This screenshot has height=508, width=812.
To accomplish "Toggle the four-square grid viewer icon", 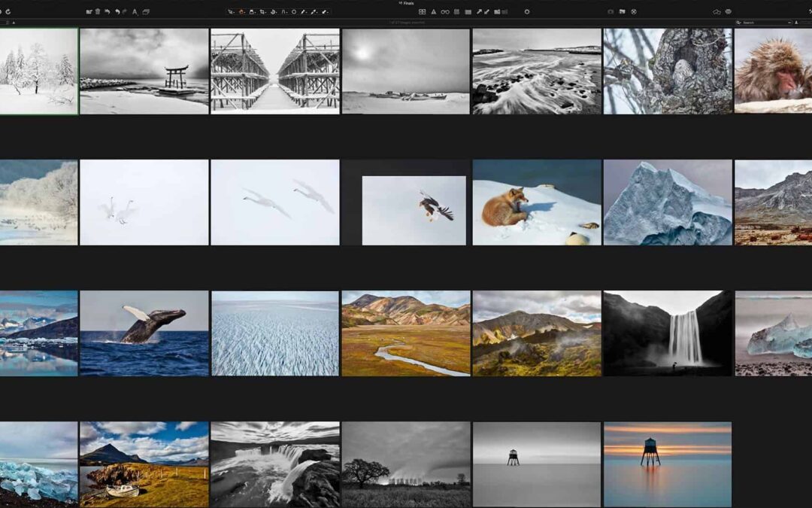I will click(x=422, y=11).
